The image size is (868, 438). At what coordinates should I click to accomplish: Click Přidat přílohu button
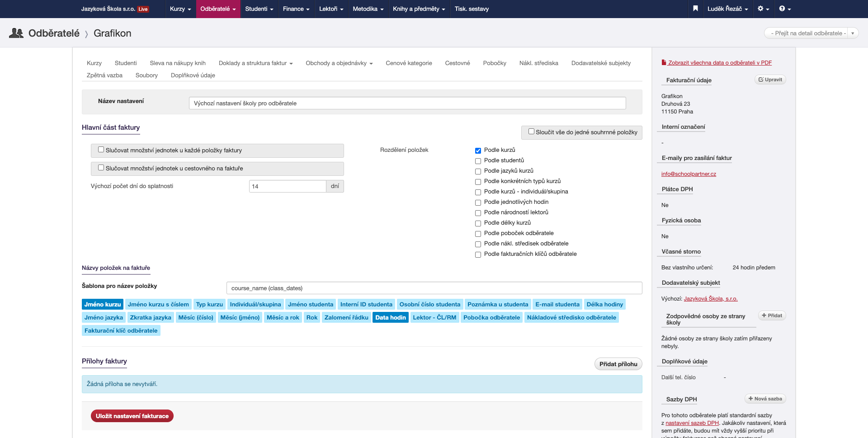[618, 364]
